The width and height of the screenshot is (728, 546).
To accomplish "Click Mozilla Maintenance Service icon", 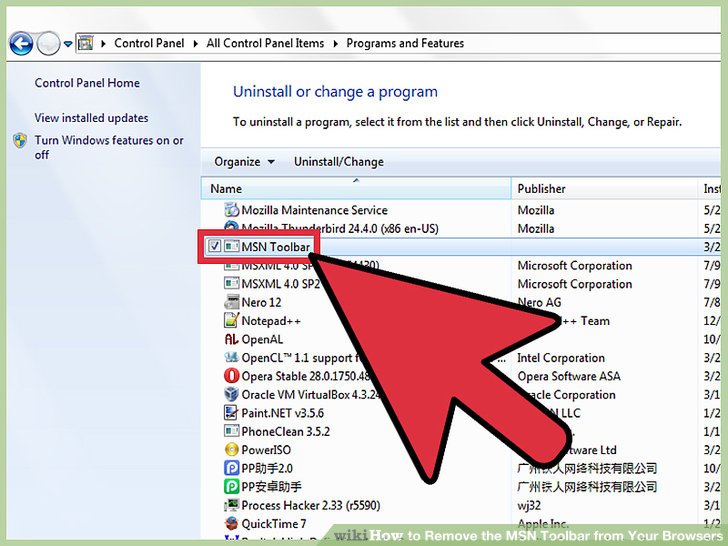I will pyautogui.click(x=231, y=210).
